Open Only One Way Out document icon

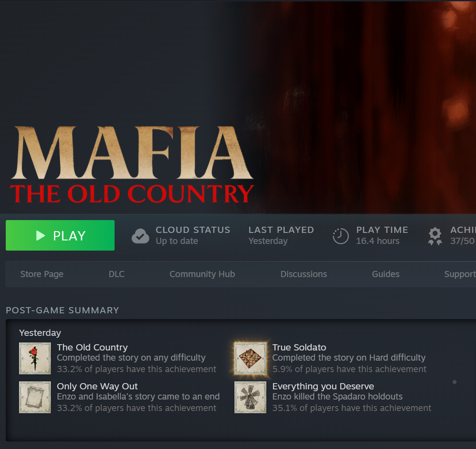[35, 397]
